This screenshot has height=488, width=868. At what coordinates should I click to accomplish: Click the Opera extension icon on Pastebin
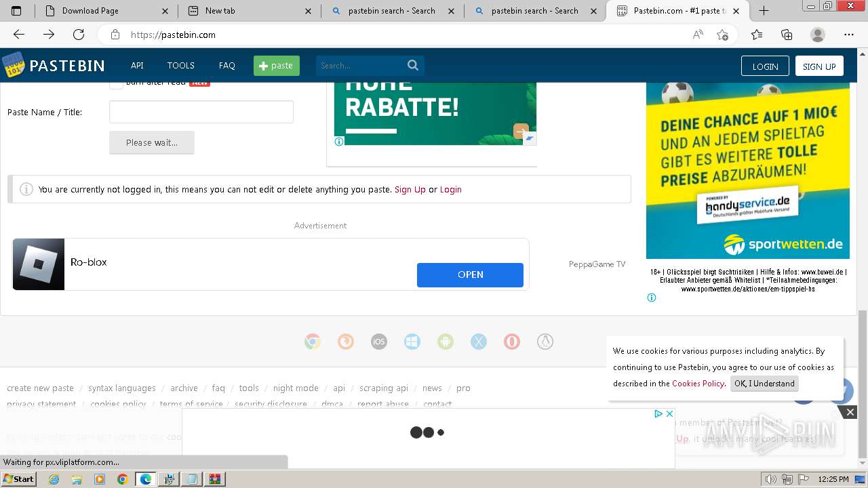click(x=512, y=342)
